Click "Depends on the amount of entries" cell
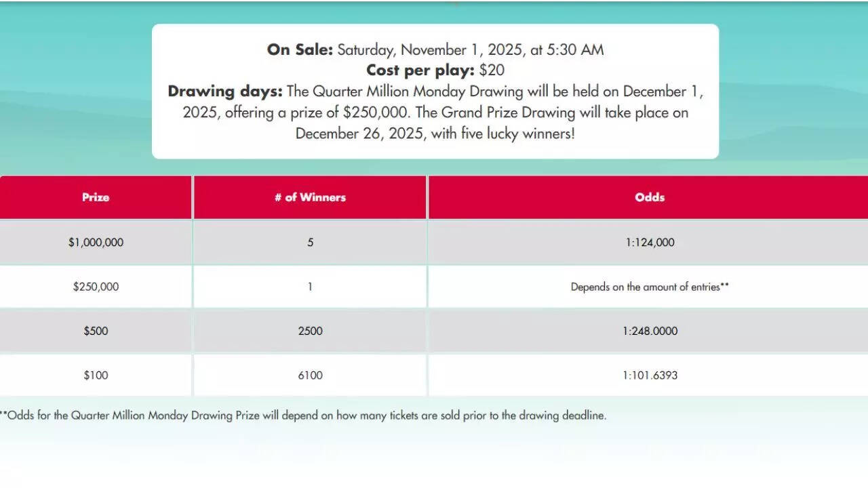This screenshot has height=488, width=868. pos(650,287)
